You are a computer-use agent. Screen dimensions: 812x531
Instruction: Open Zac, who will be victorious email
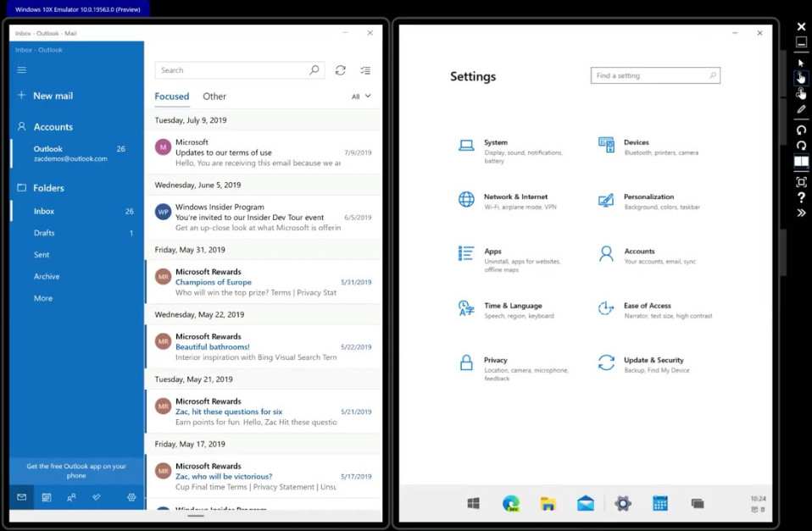pos(263,476)
